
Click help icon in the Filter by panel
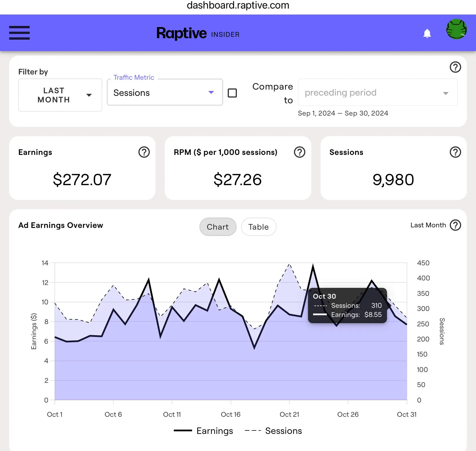[455, 67]
